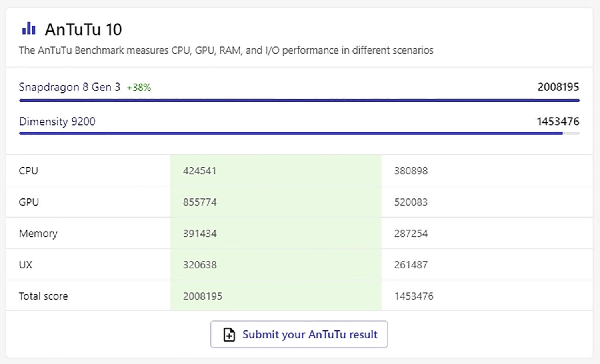Image resolution: width=600 pixels, height=364 pixels.
Task: Select GPU score 855774
Action: click(200, 202)
